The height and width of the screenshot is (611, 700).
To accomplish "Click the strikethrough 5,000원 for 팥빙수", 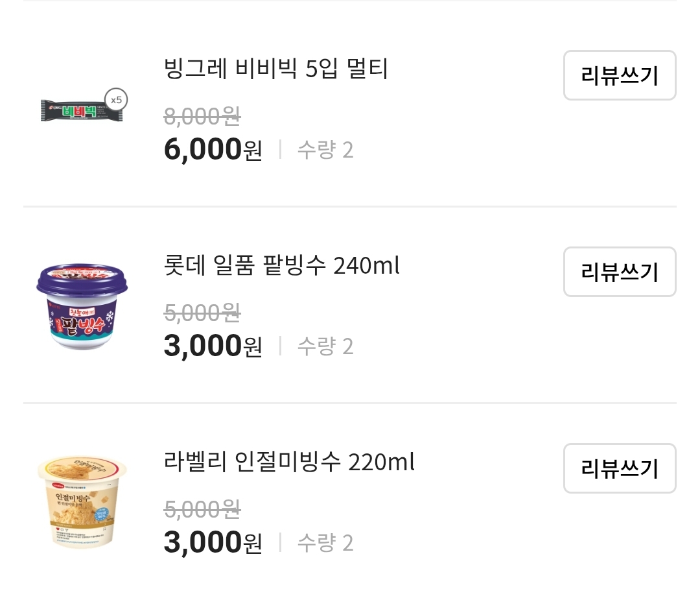I will tap(201, 313).
